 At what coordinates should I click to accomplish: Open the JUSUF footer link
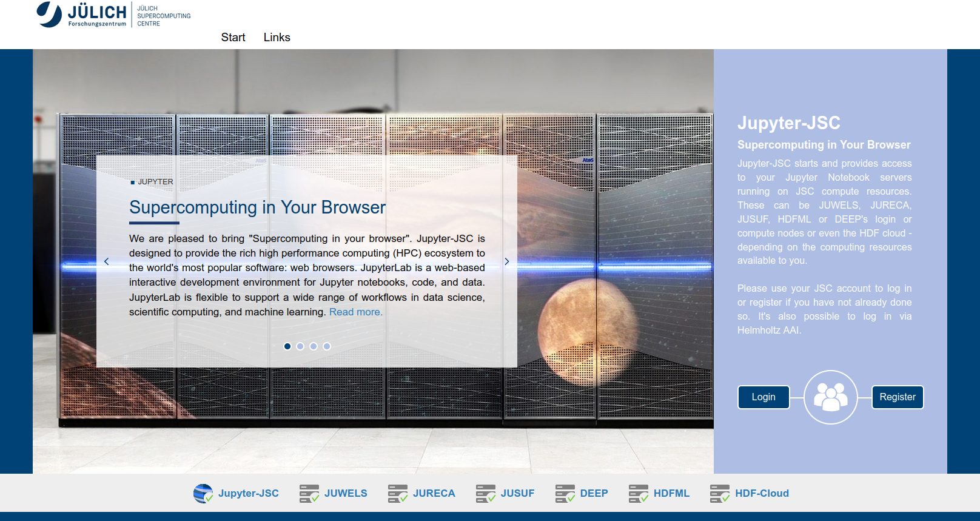pos(518,494)
